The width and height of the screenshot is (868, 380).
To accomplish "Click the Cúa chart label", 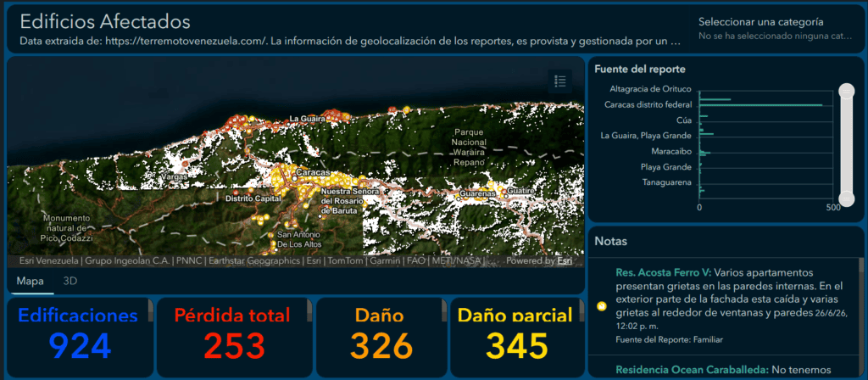I will pyautogui.click(x=684, y=120).
